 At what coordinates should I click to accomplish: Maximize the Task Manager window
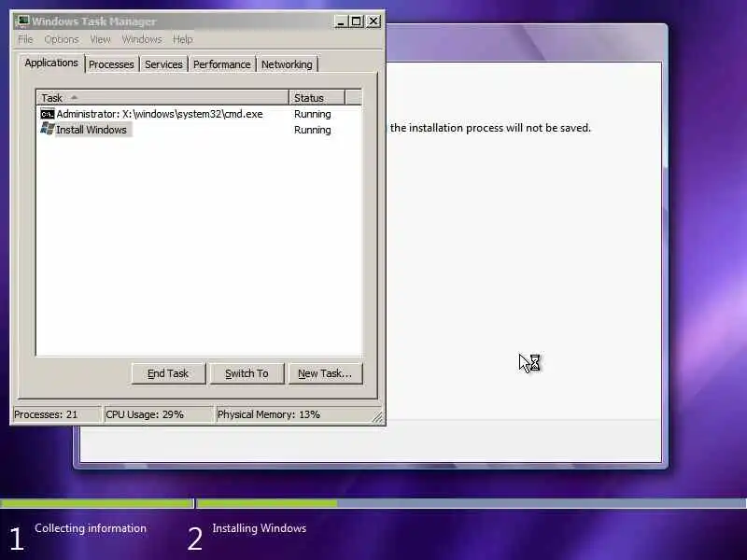(356, 21)
